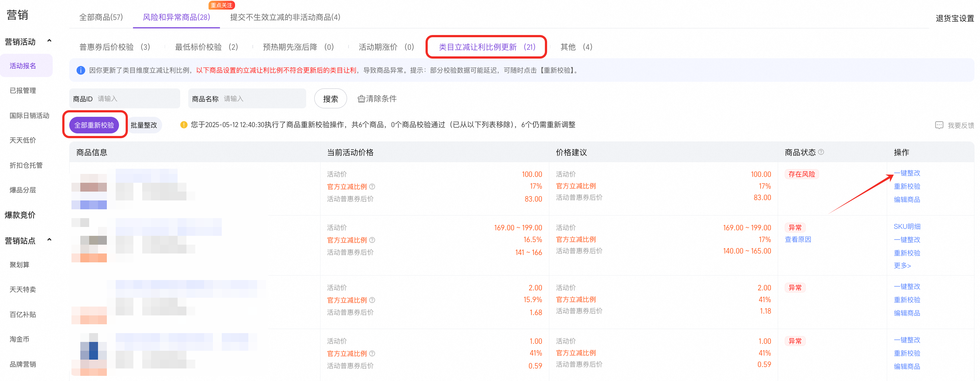
Task: Collapse the 营销站点 sidebar section
Action: 49,240
